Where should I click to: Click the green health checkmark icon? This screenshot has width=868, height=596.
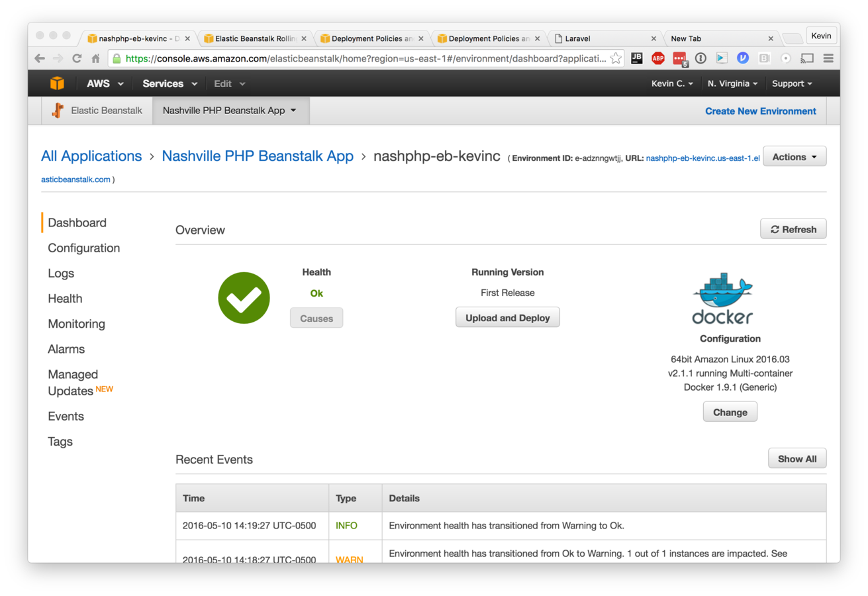[x=244, y=298]
